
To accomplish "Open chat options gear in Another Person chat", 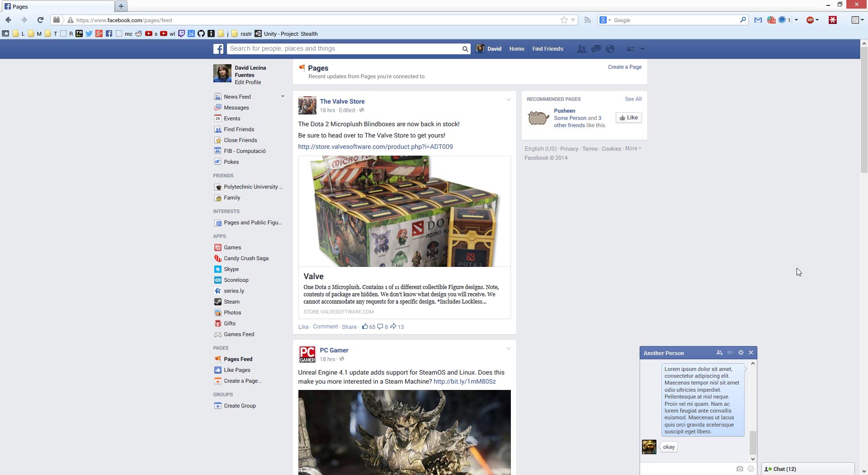I will (x=741, y=353).
